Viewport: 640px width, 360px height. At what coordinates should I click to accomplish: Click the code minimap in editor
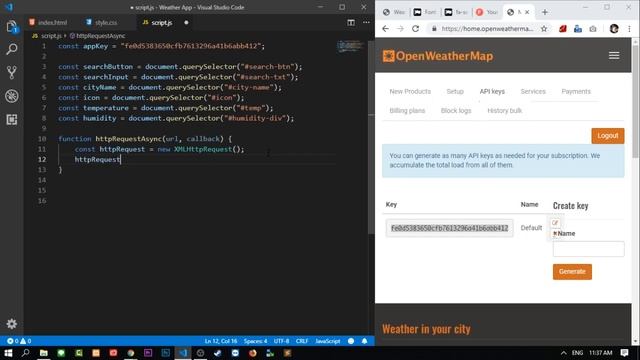pyautogui.click(x=350, y=46)
